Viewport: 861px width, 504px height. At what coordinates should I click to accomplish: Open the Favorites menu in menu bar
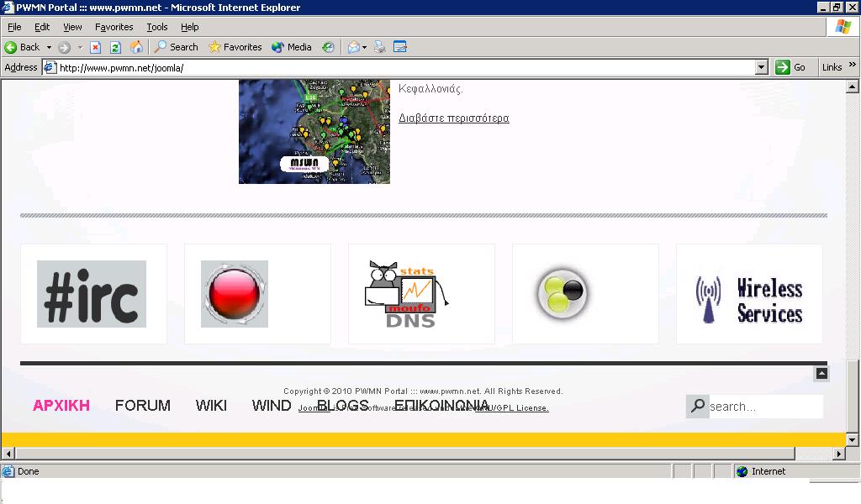point(114,27)
